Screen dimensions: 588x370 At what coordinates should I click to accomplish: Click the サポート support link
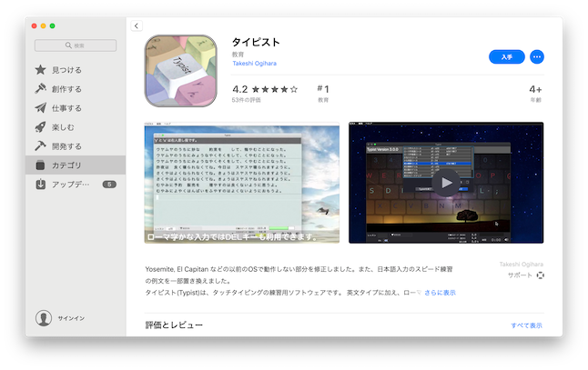[x=520, y=275]
